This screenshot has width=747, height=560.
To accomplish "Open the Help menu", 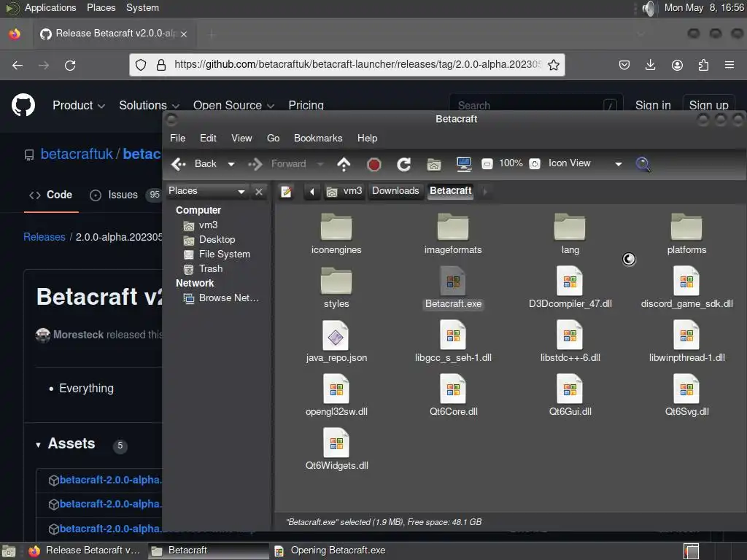I will click(368, 138).
